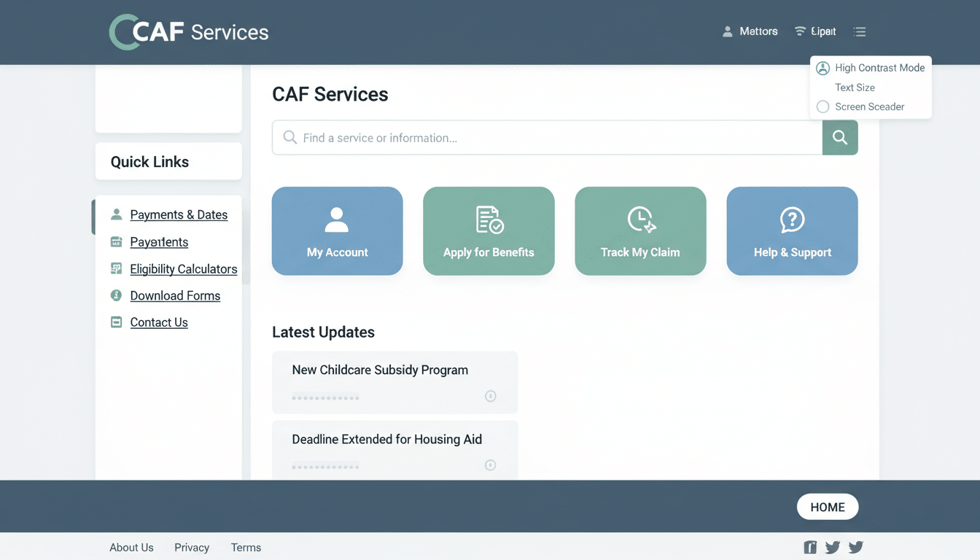The height and width of the screenshot is (560, 980).
Task: Click the icon beside Eligibility Calculators
Action: click(116, 268)
